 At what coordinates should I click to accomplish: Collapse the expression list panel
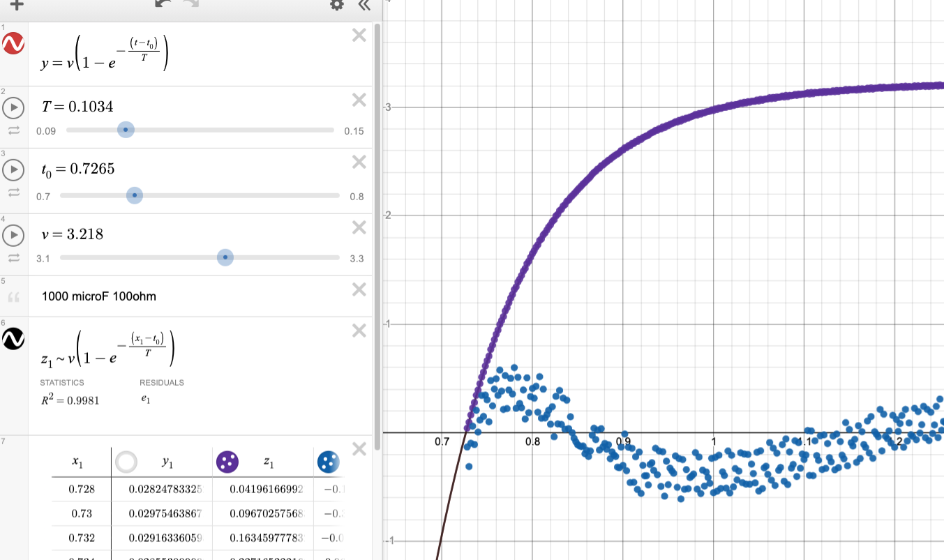(x=364, y=4)
